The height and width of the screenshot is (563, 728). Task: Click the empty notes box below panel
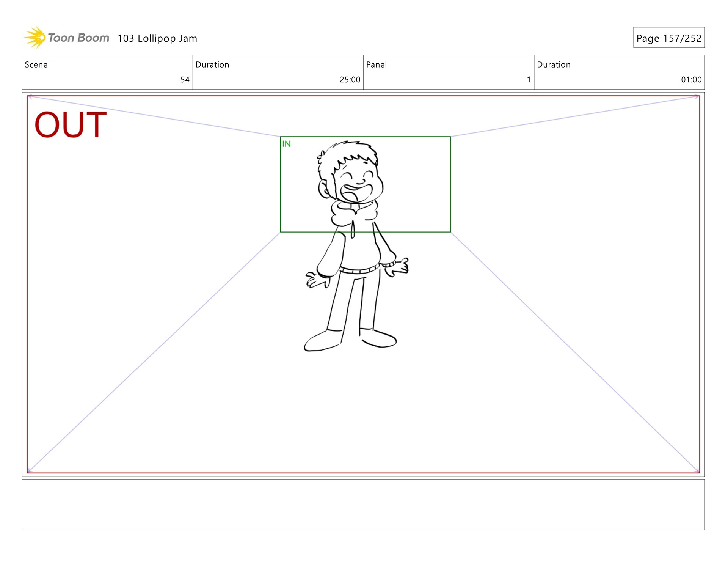tap(363, 504)
